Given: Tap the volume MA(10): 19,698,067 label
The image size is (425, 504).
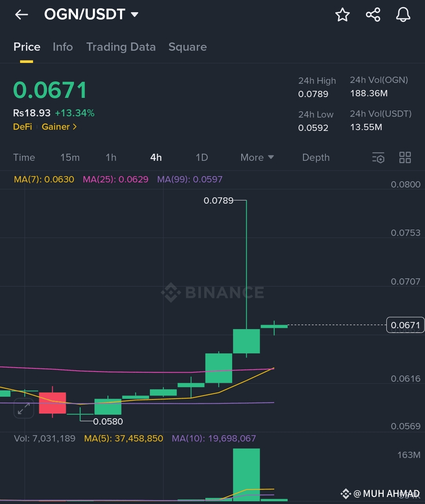Looking at the screenshot, I should [214, 438].
